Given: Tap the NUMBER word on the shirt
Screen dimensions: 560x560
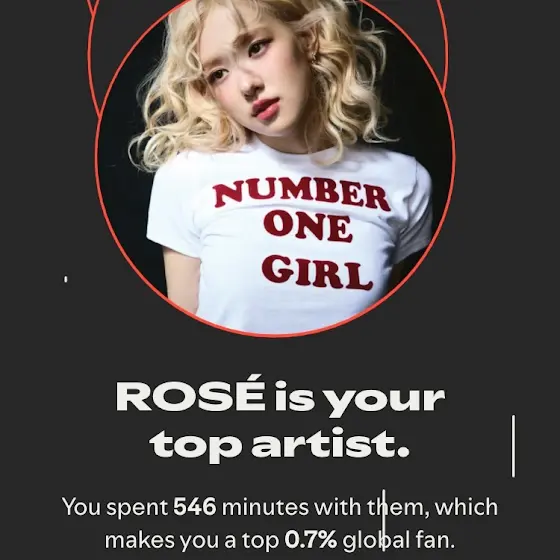Looking at the screenshot, I should coord(302,194).
